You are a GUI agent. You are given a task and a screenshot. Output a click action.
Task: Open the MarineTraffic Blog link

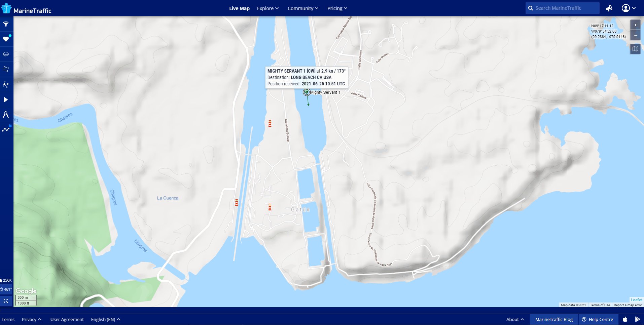pyautogui.click(x=554, y=319)
